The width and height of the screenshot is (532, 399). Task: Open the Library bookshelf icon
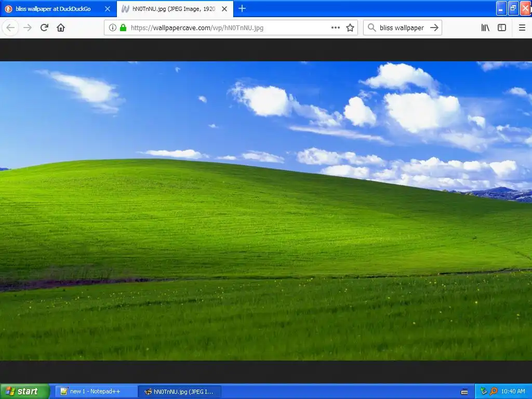pyautogui.click(x=485, y=28)
